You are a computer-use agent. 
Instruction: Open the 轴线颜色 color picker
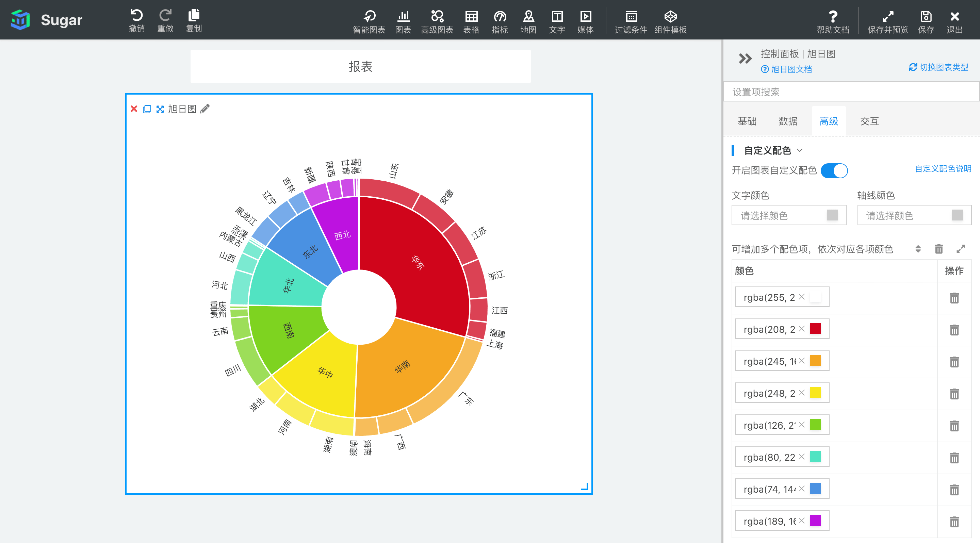[x=914, y=215]
